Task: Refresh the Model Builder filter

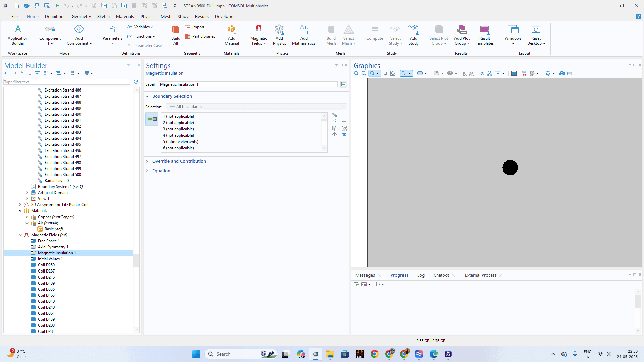Action: coord(136,82)
